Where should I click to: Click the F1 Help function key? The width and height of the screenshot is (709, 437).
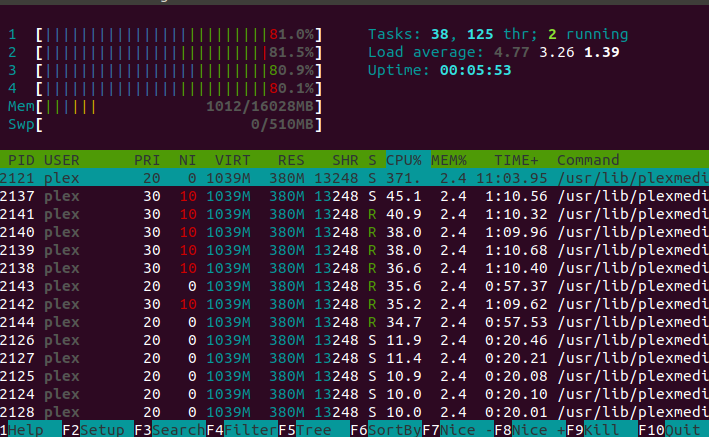pos(31,430)
